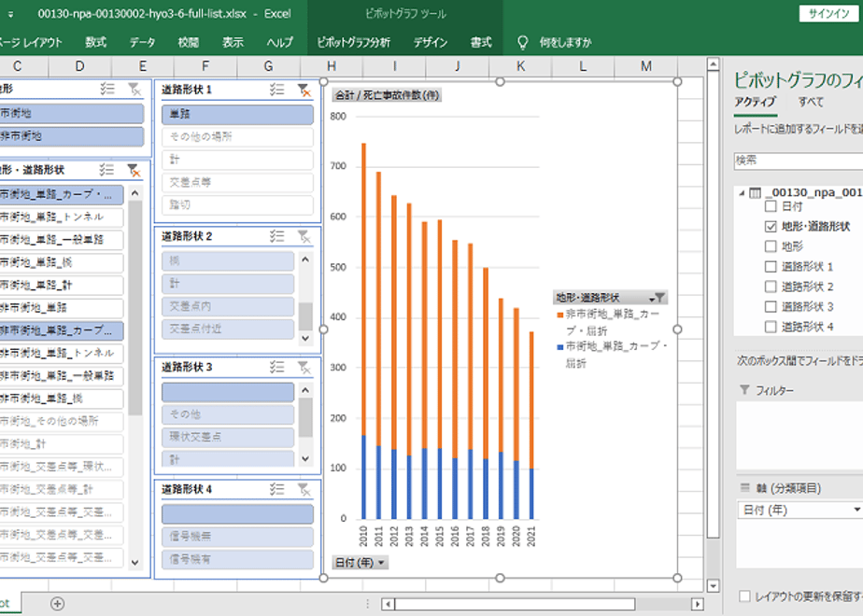This screenshot has width=863, height=616.
Task: Click the table icon for _00130_npa field list
Action: (x=755, y=192)
